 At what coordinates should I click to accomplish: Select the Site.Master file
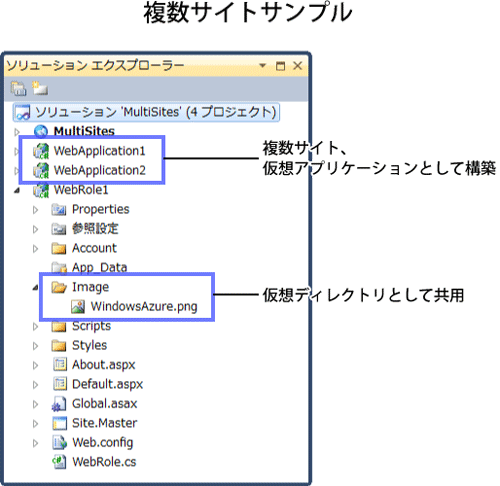104,423
